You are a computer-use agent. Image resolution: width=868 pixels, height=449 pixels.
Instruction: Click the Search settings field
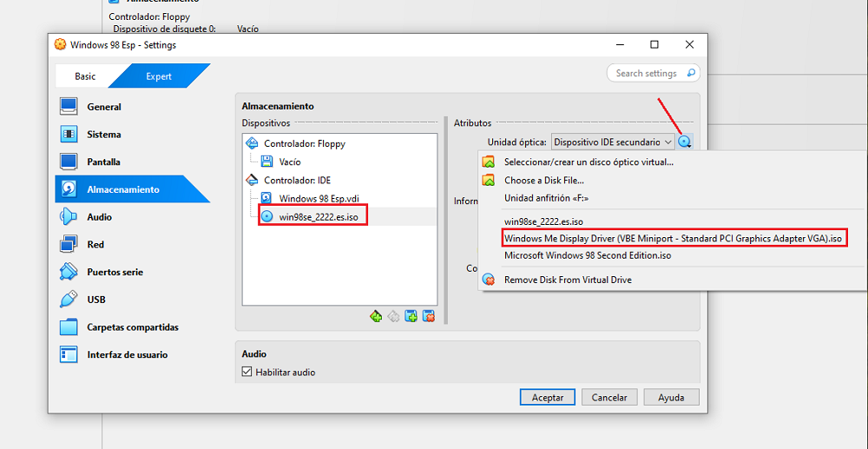pos(654,73)
